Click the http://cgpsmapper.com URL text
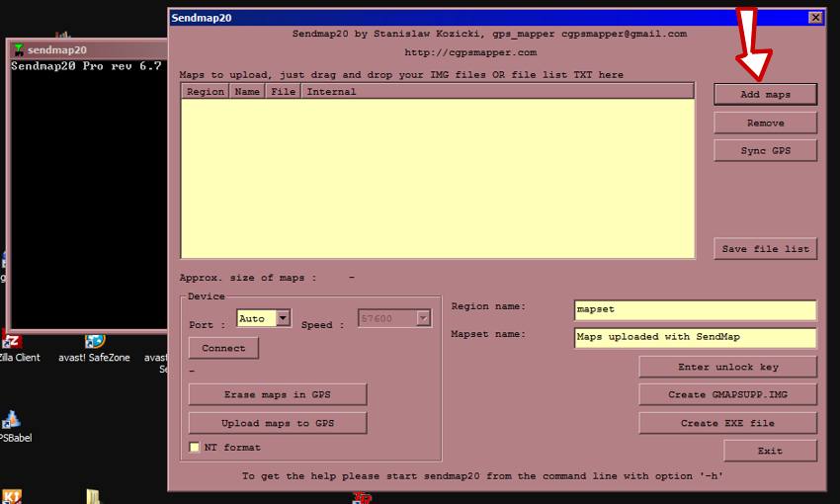This screenshot has width=840, height=504. 470,52
